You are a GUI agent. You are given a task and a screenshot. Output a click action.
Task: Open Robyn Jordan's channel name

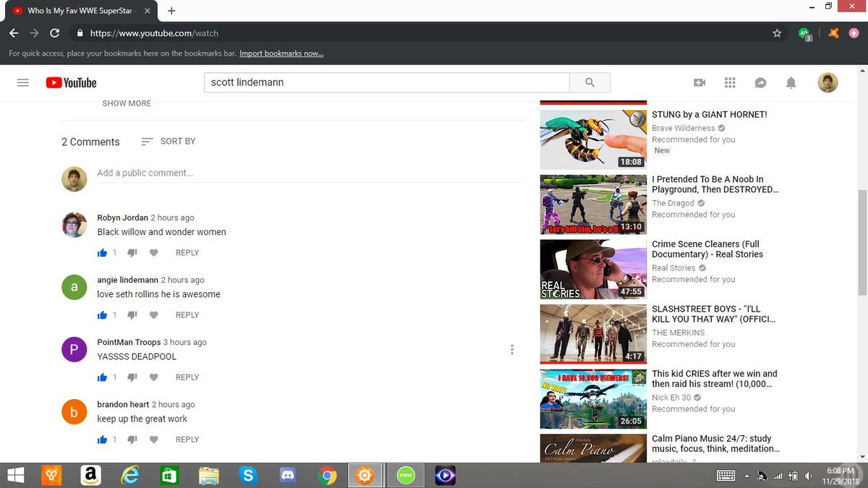click(x=122, y=218)
